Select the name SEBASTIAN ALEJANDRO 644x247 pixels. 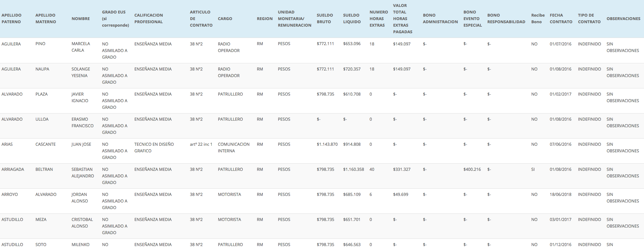click(x=83, y=173)
